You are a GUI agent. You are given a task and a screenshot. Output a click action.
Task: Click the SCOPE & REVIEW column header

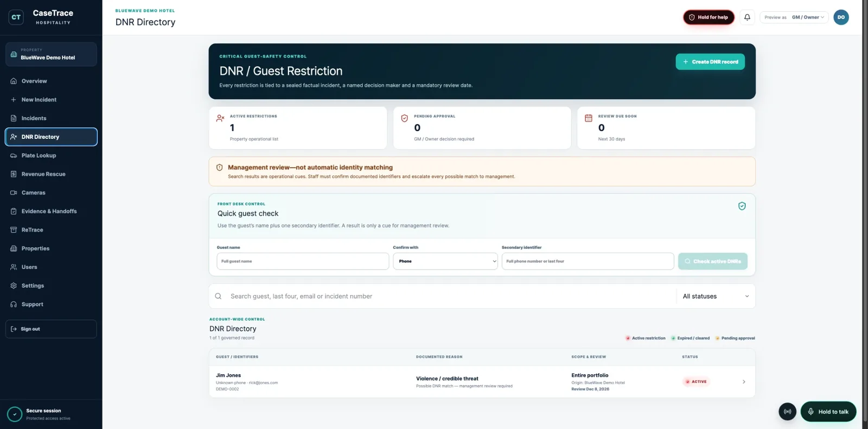click(x=589, y=357)
